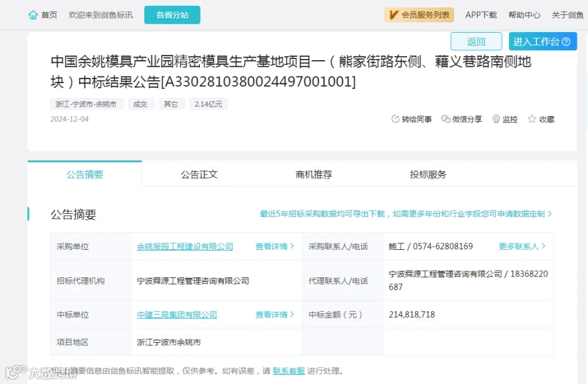Click the 2.14亿元 tag
The width and height of the screenshot is (588, 384).
click(x=208, y=104)
